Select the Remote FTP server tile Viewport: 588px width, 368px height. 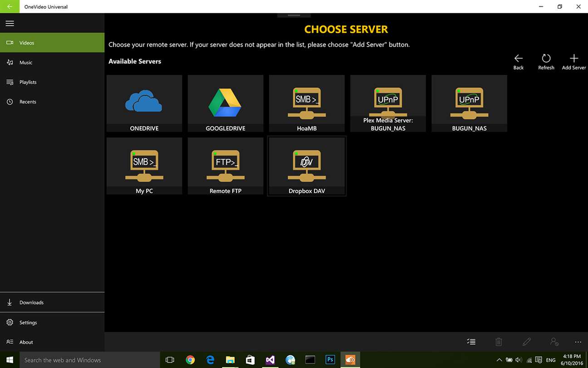pos(225,166)
